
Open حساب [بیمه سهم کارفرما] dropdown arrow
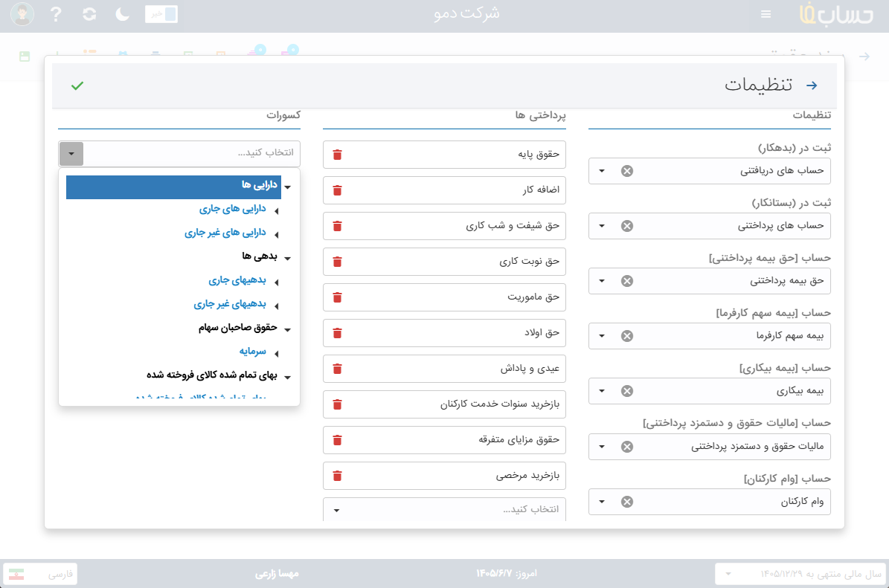click(x=602, y=336)
